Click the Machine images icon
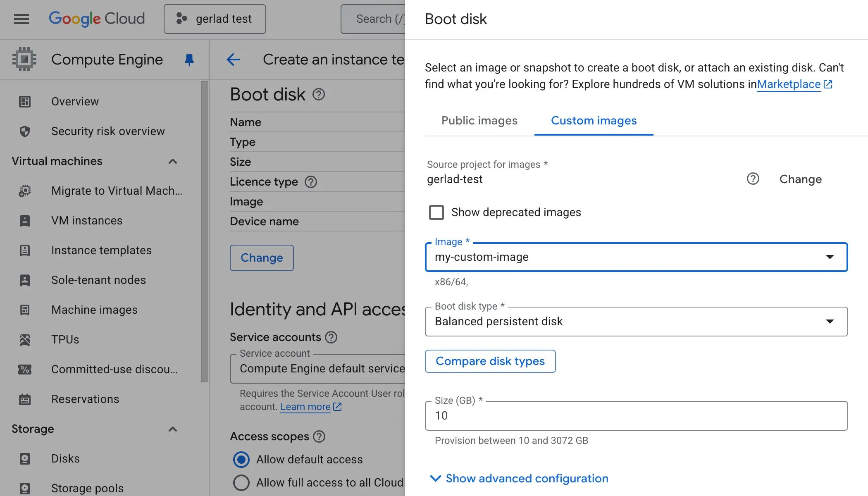The image size is (868, 496). [25, 310]
